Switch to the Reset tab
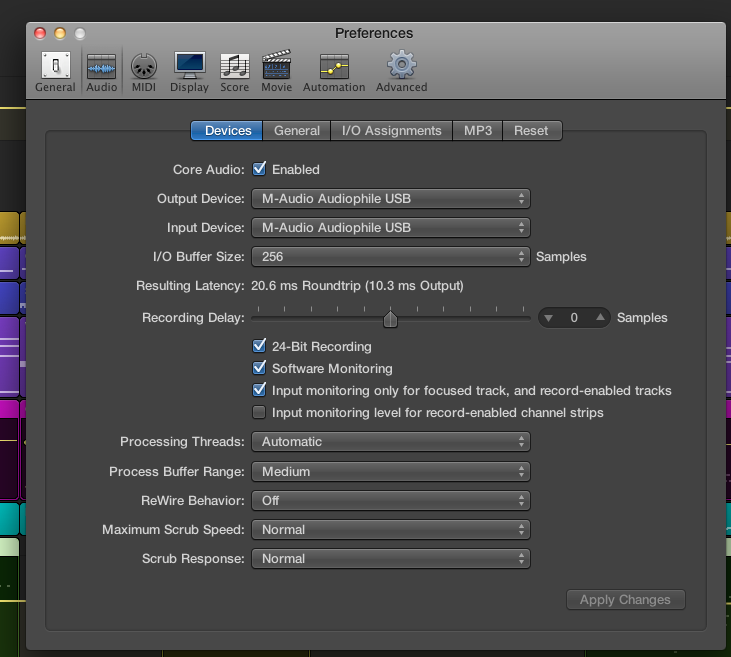The width and height of the screenshot is (731, 657). click(532, 131)
